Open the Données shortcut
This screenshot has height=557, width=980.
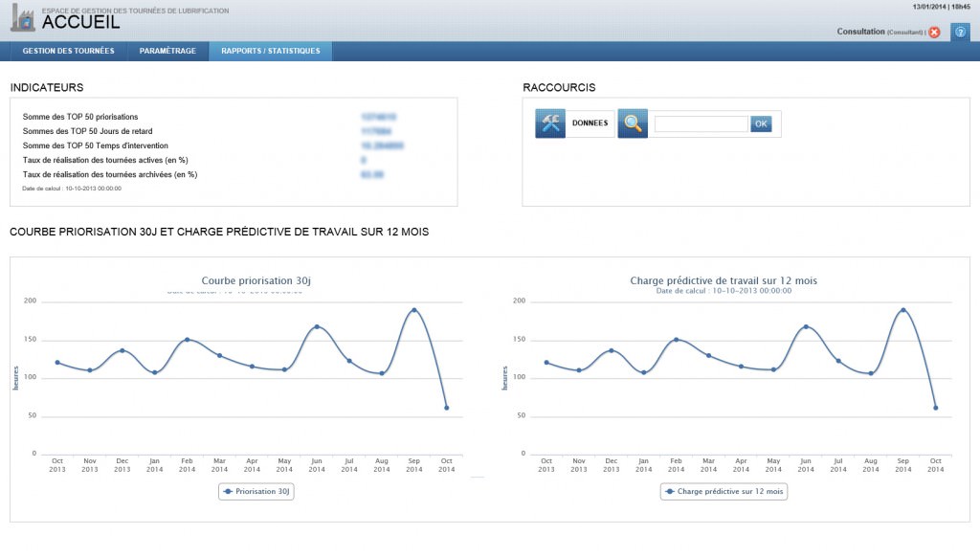pos(590,123)
